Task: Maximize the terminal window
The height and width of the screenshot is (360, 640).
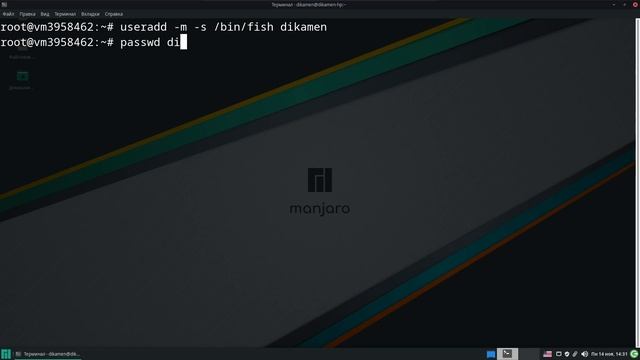Action: tap(624, 4)
